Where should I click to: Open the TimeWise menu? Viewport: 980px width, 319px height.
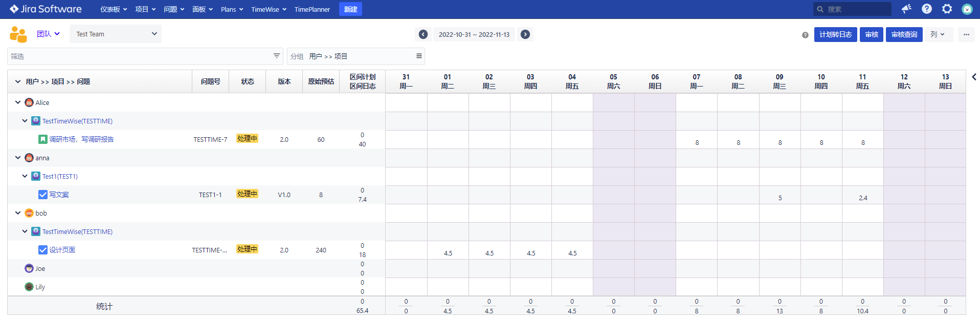tap(269, 9)
